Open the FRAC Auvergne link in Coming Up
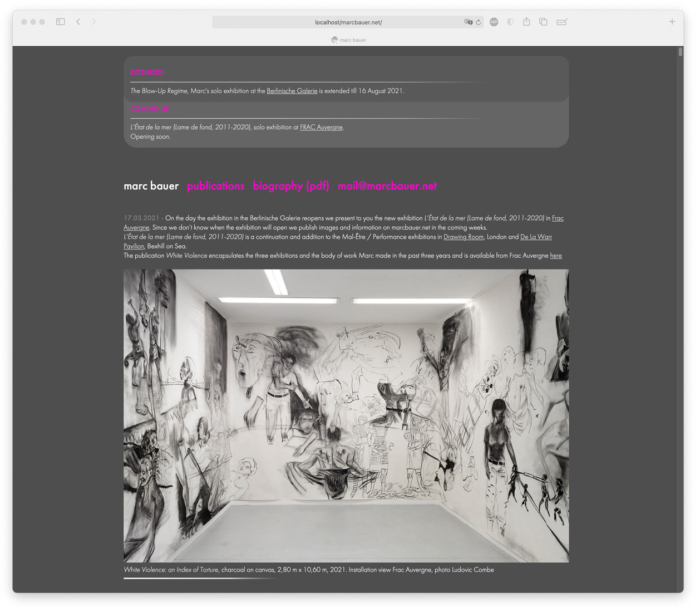This screenshot has height=607, width=700. pos(322,128)
